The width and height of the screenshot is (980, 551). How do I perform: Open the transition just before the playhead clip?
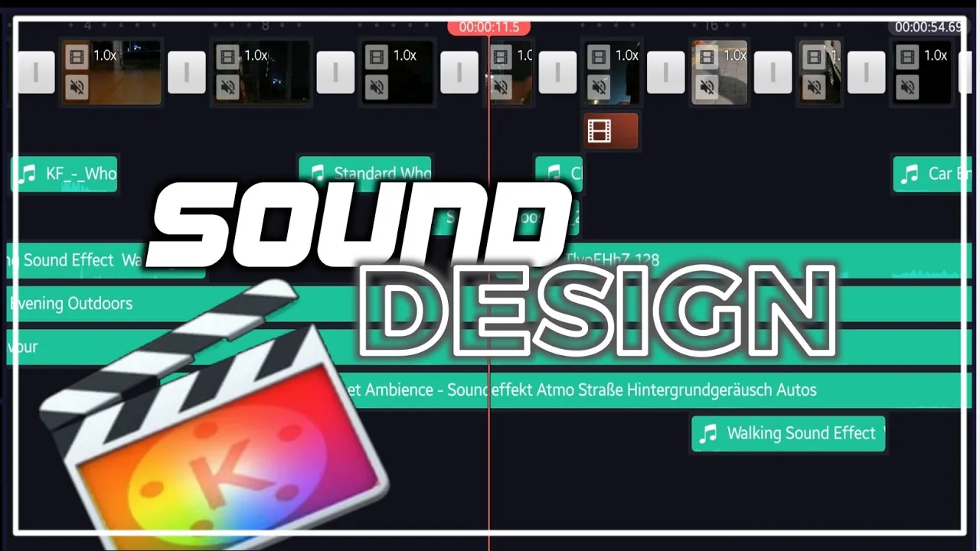459,73
